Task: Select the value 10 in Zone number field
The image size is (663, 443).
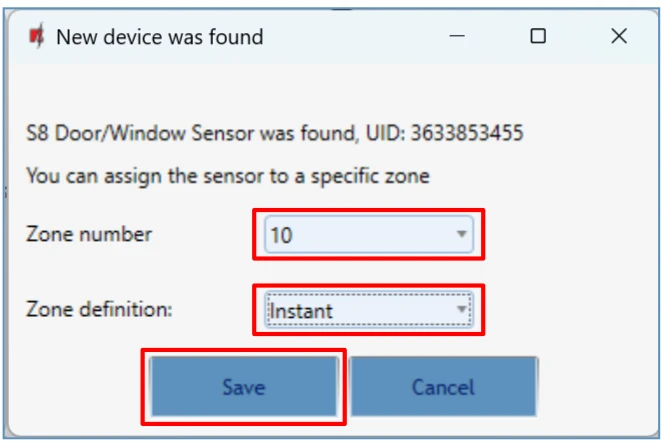Action: (281, 236)
